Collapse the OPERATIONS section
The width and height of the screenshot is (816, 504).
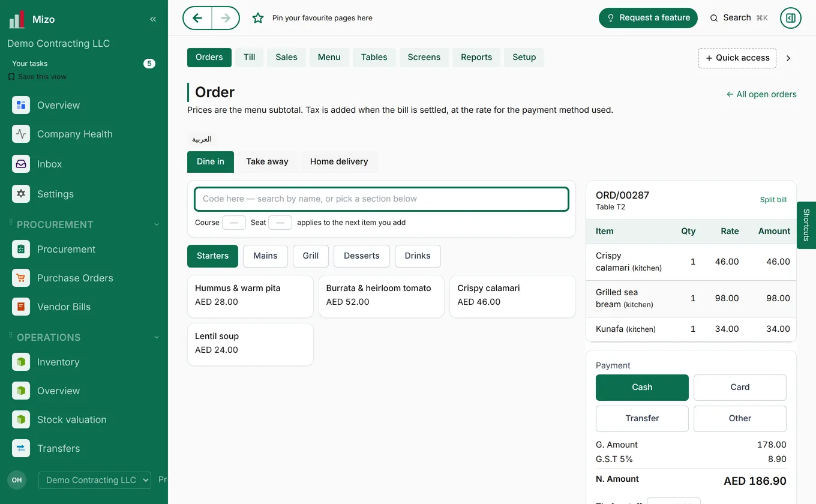pyautogui.click(x=157, y=337)
